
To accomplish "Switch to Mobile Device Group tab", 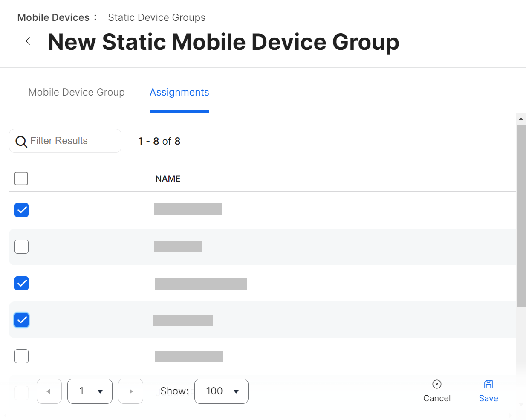I will pos(77,93).
